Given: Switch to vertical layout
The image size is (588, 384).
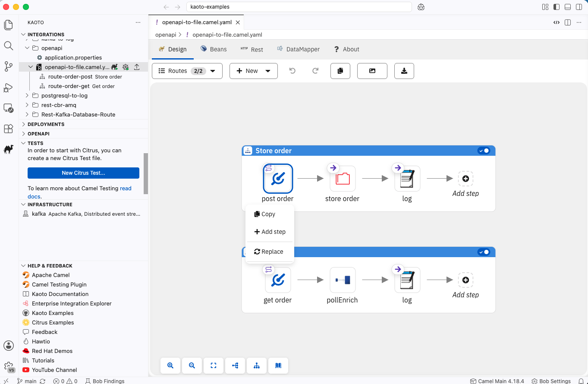Looking at the screenshot, I should 257,365.
